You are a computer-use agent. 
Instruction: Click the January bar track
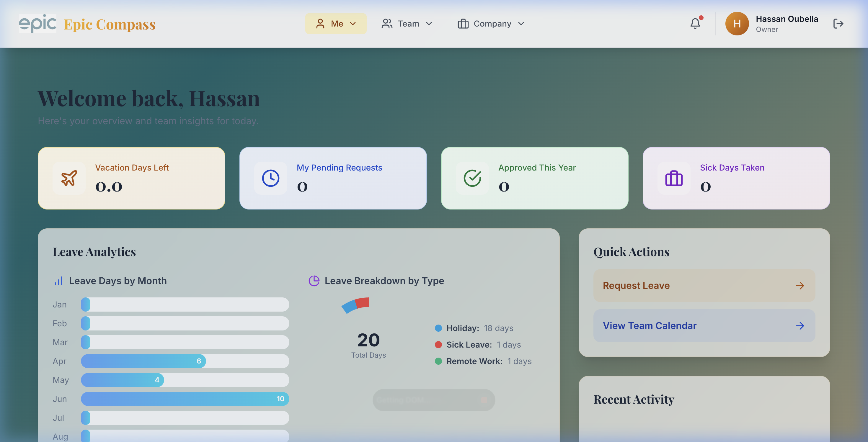(x=185, y=305)
